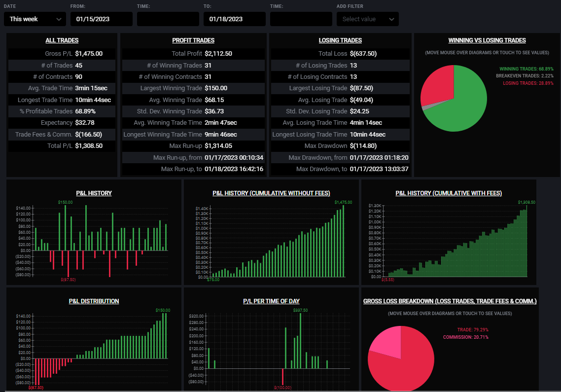Click Expectancy value $32.78
The image size is (561, 392).
[x=85, y=123]
